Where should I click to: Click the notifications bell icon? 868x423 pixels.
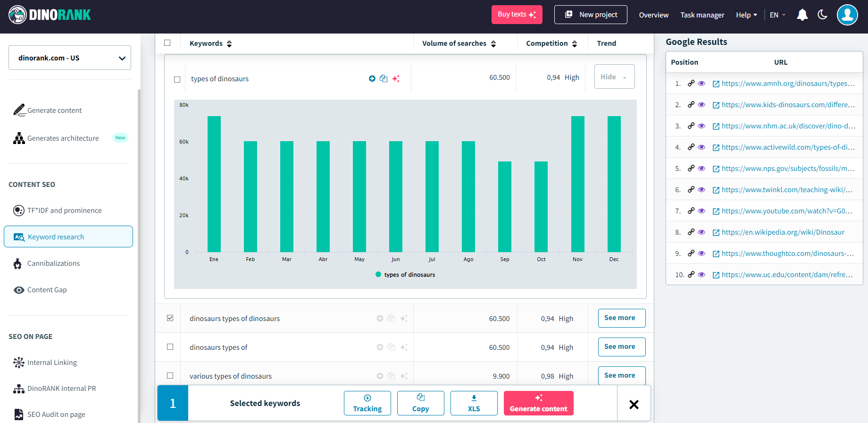pyautogui.click(x=802, y=15)
